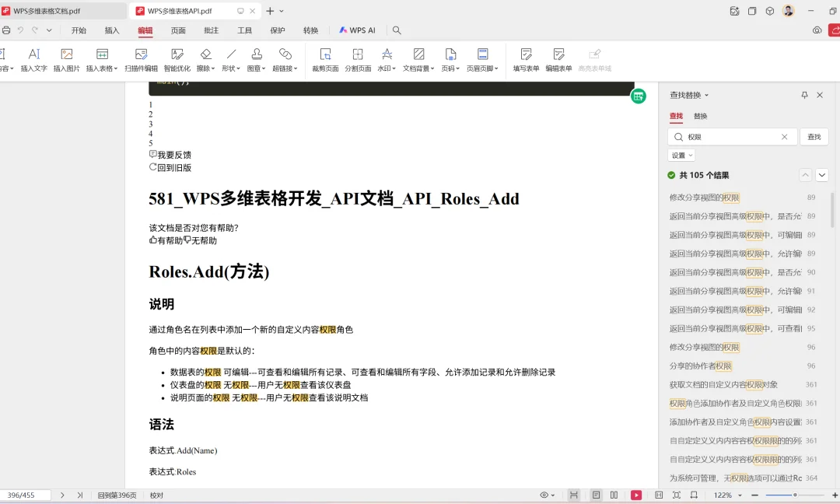
Task: Enable single page view mode
Action: click(597, 495)
